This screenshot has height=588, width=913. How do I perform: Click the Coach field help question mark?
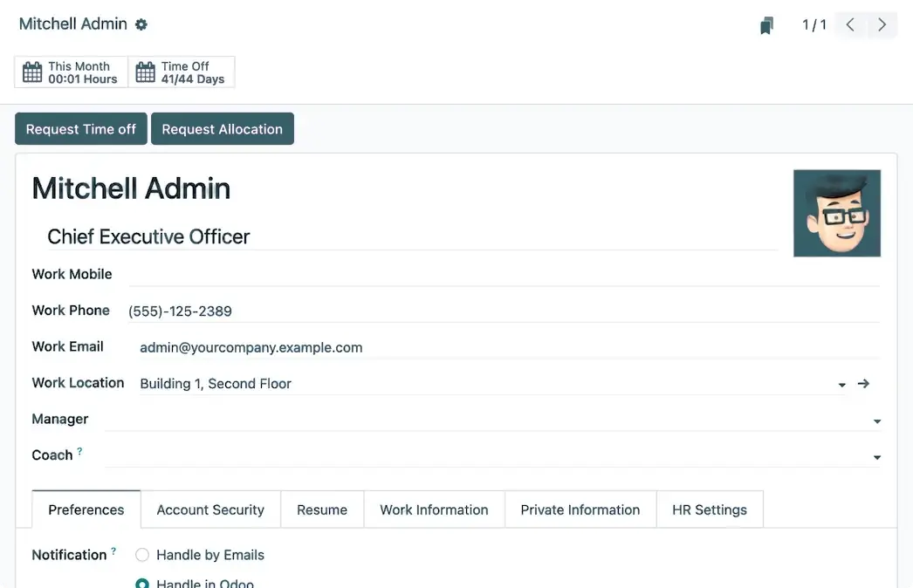point(80,451)
